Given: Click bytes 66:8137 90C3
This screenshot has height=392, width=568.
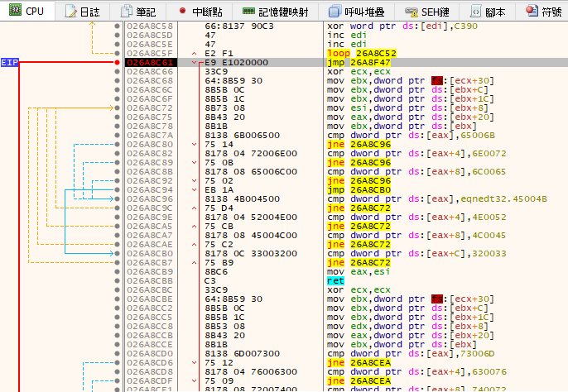Looking at the screenshot, I should click(239, 26).
